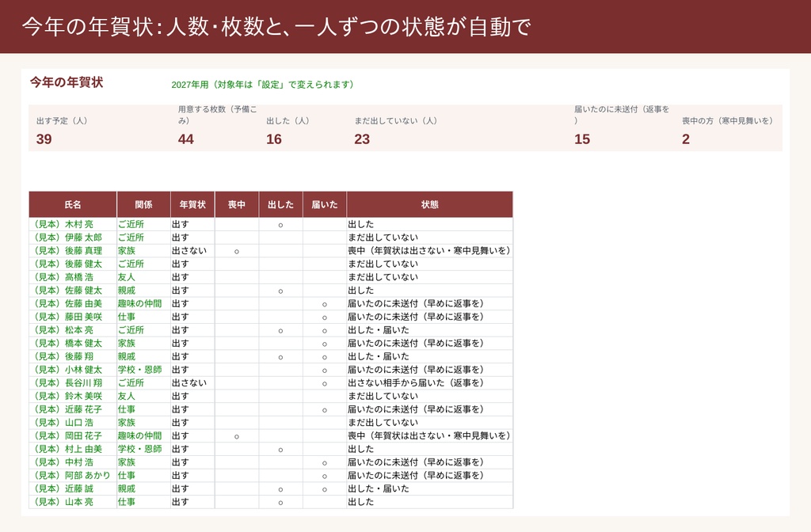Click the 喪中 circle mark for 岡田 花子
811x532 pixels.
236,436
